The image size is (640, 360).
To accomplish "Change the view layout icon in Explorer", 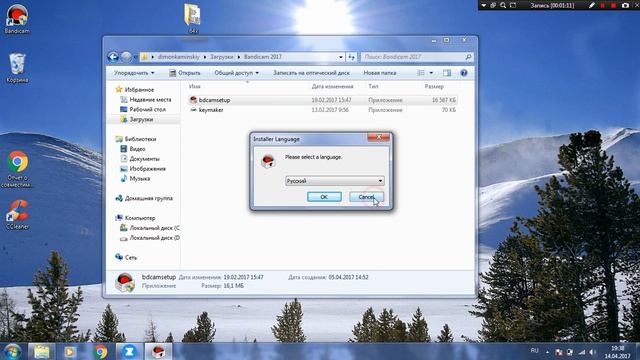I will click(421, 73).
